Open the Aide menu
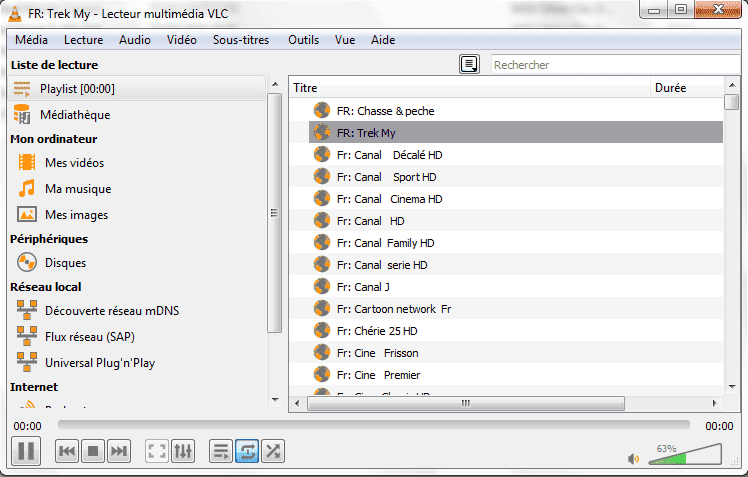The width and height of the screenshot is (748, 477). (x=383, y=40)
